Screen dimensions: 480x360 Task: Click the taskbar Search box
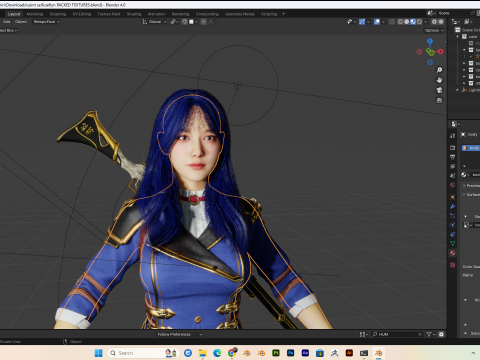[x=142, y=353]
